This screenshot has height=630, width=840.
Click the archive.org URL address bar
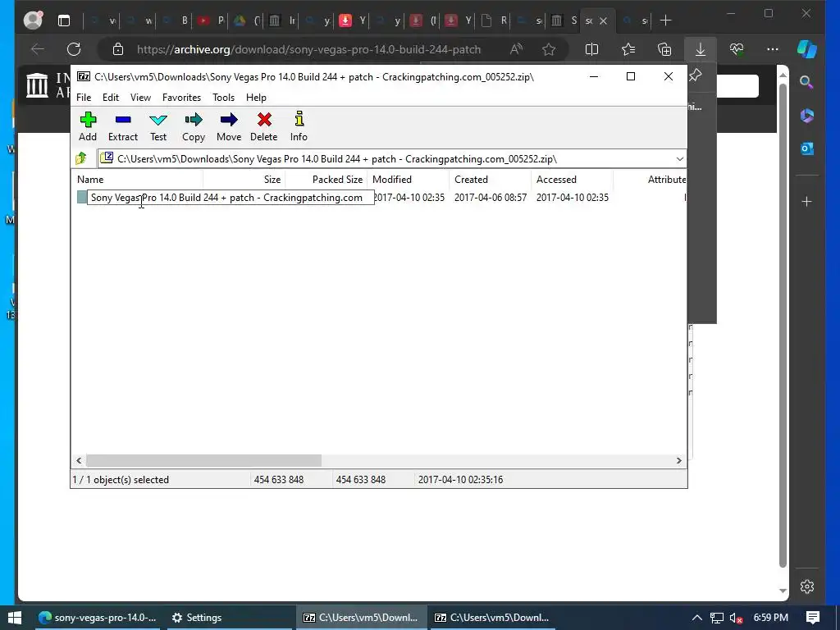tap(308, 49)
